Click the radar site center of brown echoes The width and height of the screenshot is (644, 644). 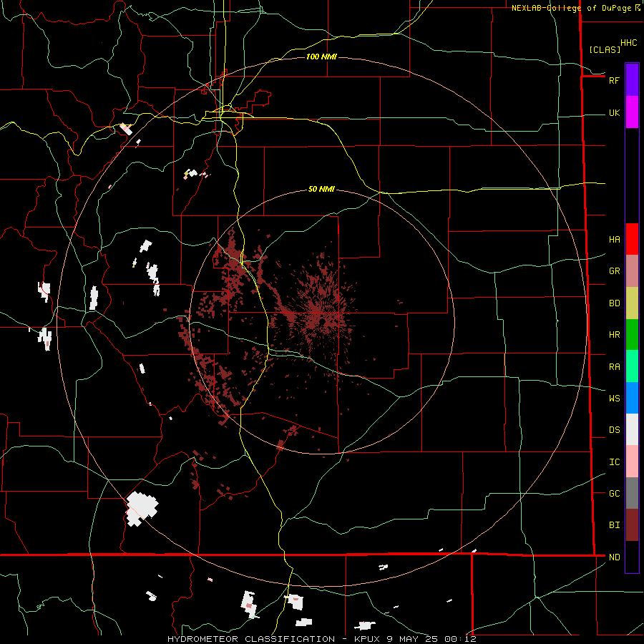323,320
